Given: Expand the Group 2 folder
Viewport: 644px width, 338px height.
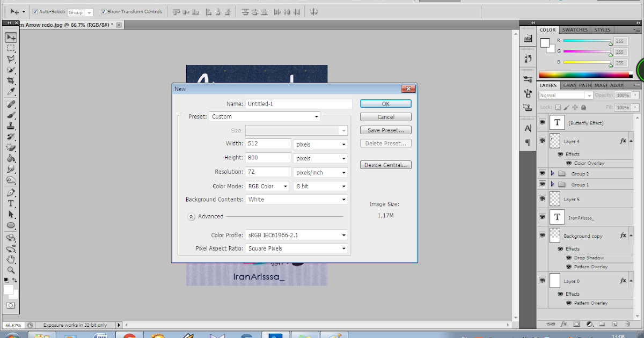Looking at the screenshot, I should [553, 173].
